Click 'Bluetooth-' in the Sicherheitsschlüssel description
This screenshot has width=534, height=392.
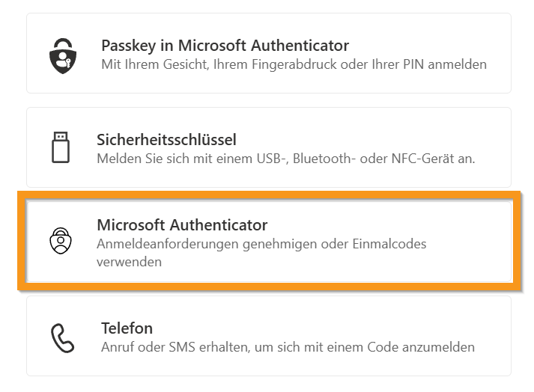325,159
